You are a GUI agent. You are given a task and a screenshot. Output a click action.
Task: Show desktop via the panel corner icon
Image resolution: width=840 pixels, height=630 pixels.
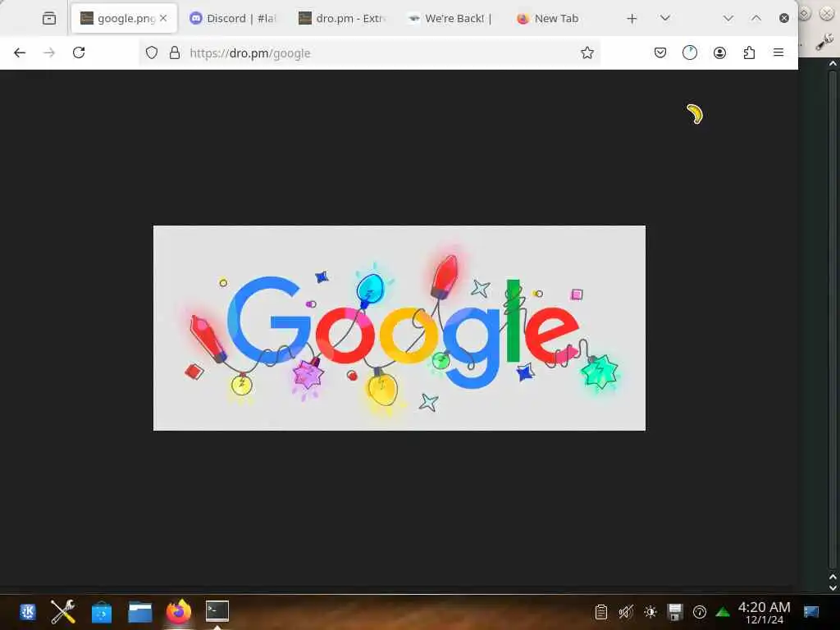pos(811,611)
